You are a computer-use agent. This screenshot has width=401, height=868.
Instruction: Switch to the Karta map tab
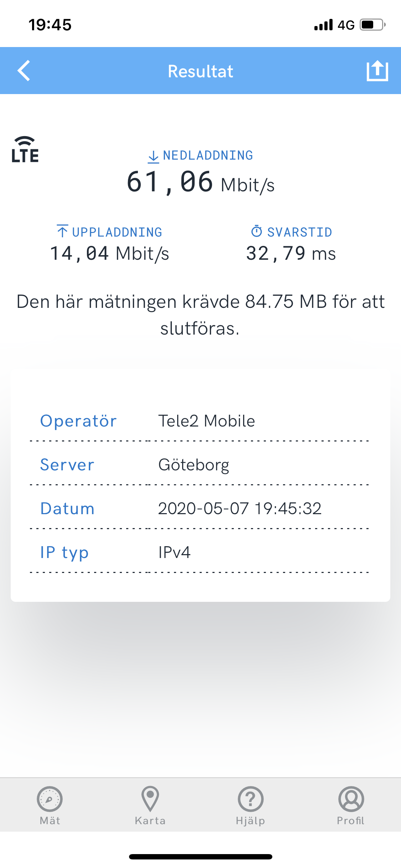coord(150,805)
